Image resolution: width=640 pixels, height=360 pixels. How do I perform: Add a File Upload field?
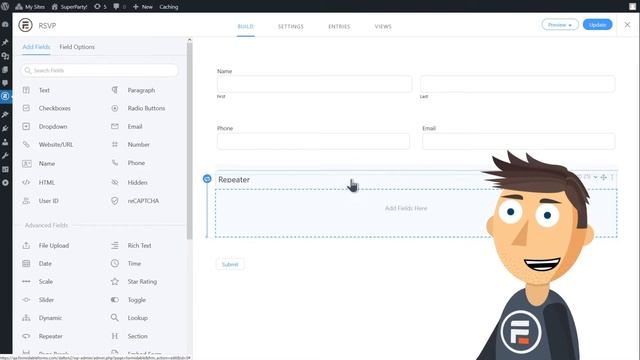(x=53, y=245)
